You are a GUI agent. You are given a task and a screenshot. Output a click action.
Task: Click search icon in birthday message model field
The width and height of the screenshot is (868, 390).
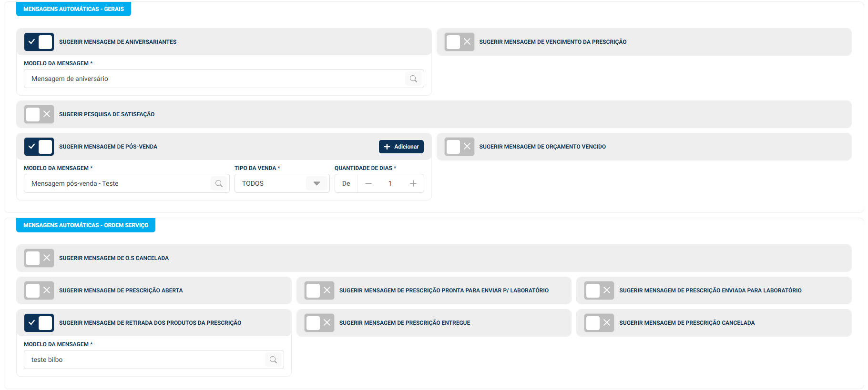pyautogui.click(x=413, y=79)
